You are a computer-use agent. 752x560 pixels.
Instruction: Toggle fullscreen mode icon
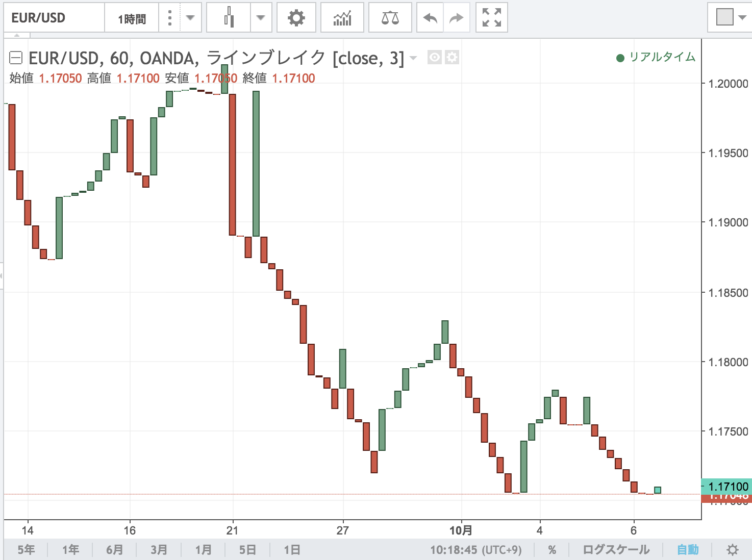point(492,18)
